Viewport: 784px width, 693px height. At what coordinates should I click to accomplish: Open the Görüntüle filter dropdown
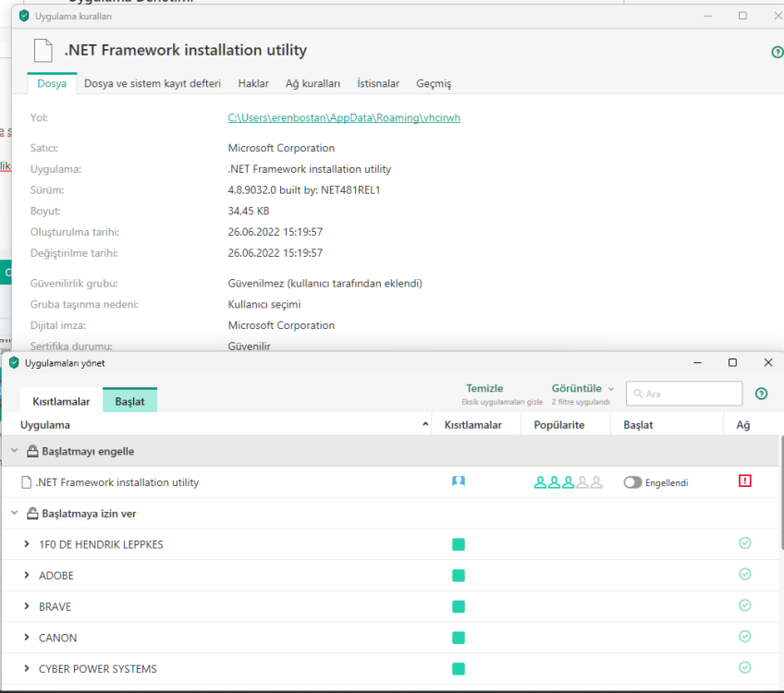point(582,389)
